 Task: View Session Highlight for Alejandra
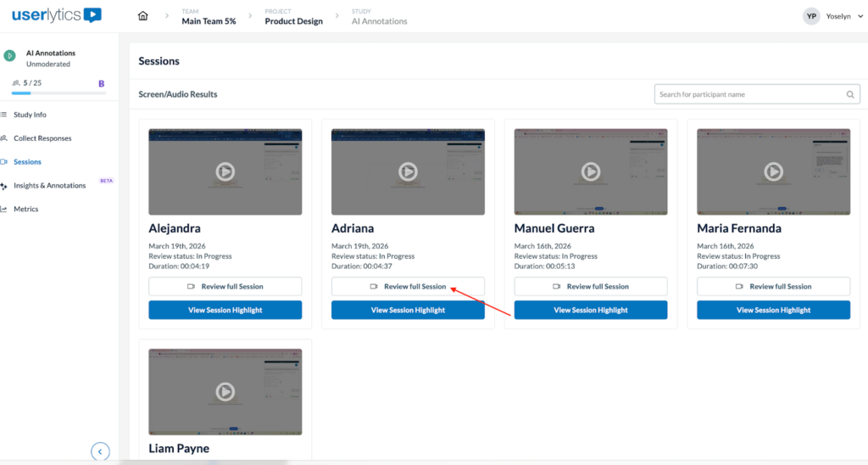pyautogui.click(x=225, y=310)
